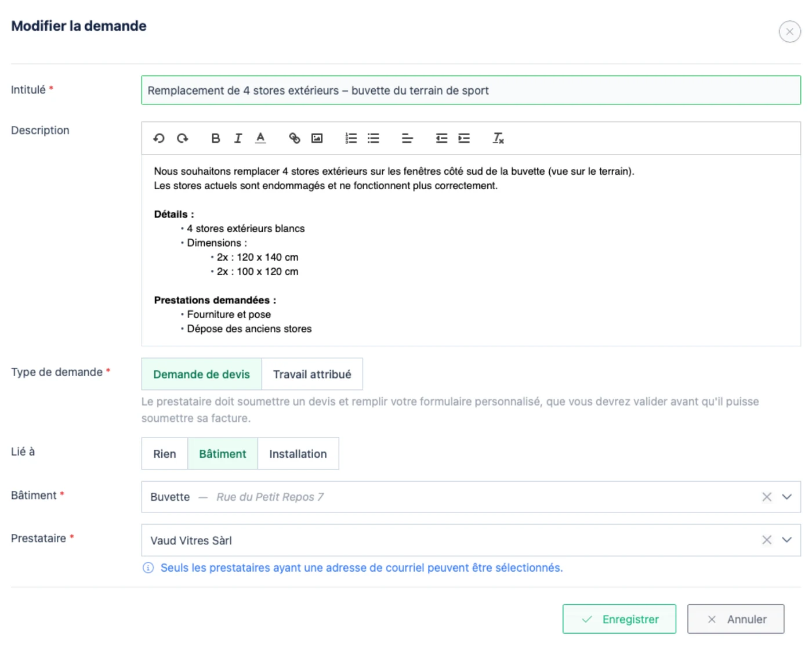Viewport: 812px width, 650px height.
Task: Select Travail attribué request type
Action: click(x=312, y=374)
